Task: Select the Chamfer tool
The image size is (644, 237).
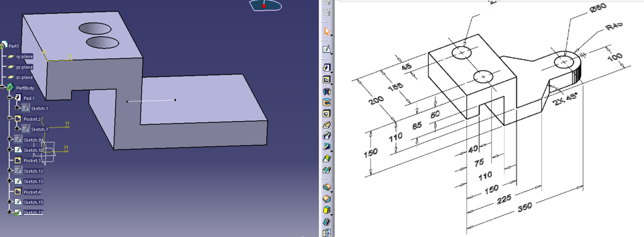Action: pyautogui.click(x=327, y=198)
